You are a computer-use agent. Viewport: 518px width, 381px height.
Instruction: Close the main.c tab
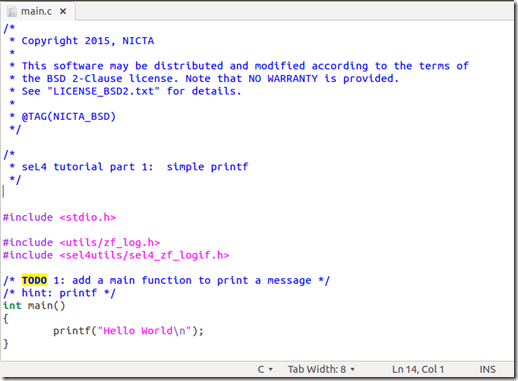coord(63,11)
